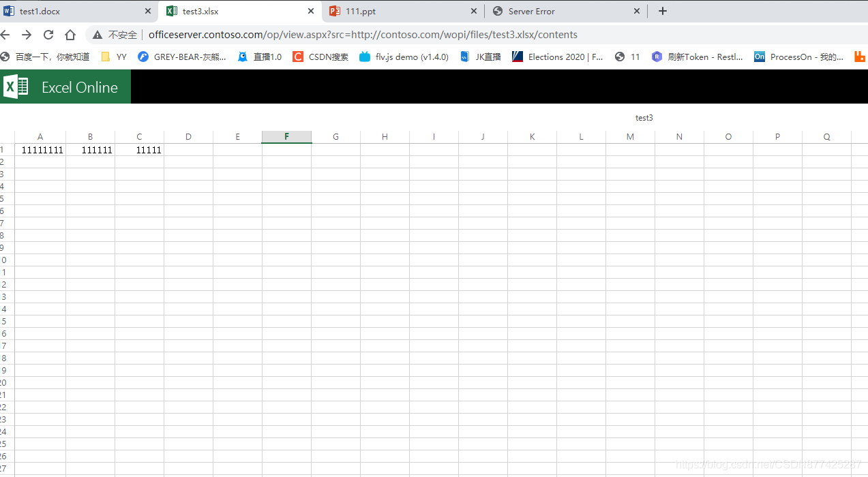Click the Excel Online title text

pyautogui.click(x=80, y=87)
